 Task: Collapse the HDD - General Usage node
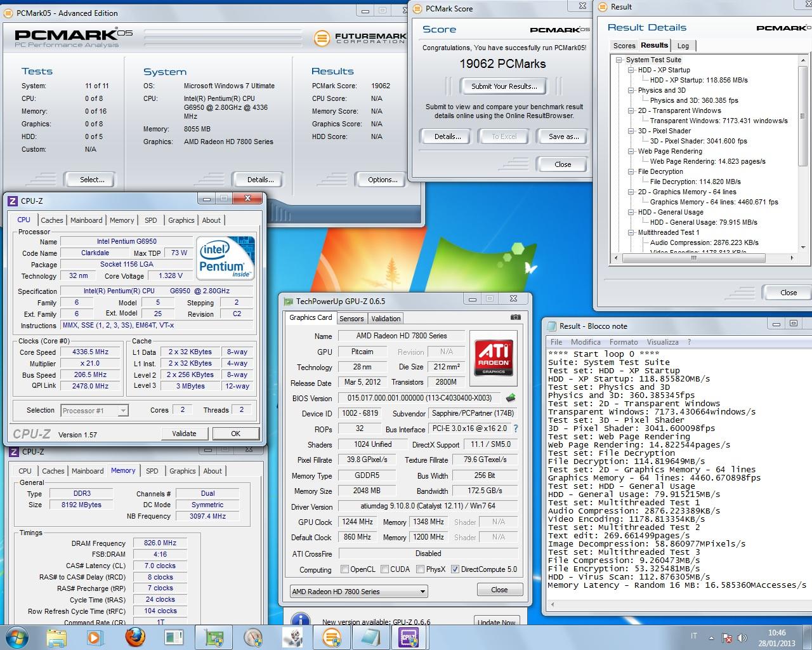click(x=631, y=212)
